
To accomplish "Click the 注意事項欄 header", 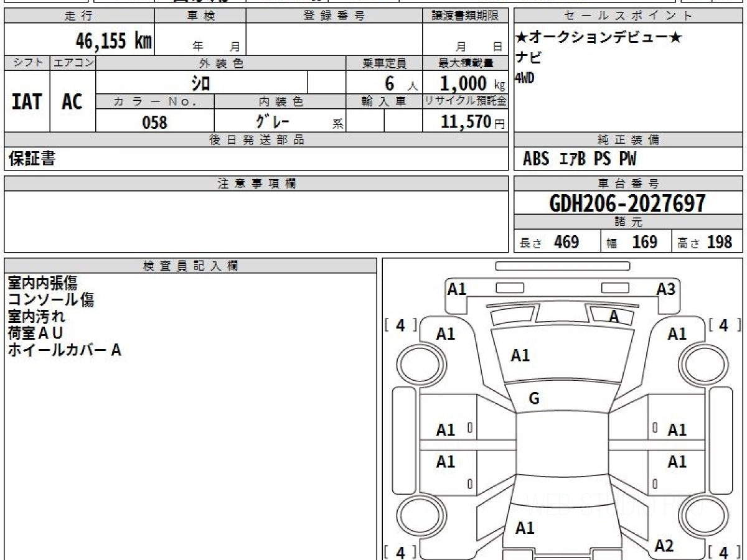I will pyautogui.click(x=256, y=184).
